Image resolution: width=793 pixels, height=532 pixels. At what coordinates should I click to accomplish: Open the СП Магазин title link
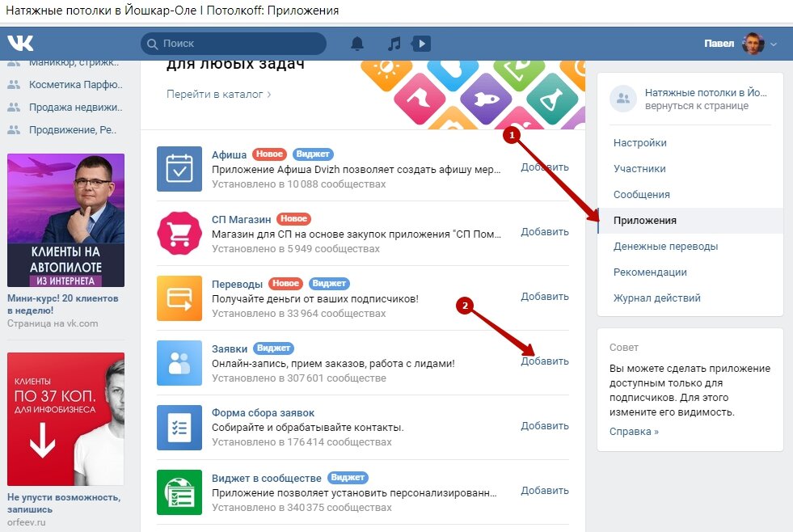[x=241, y=219]
